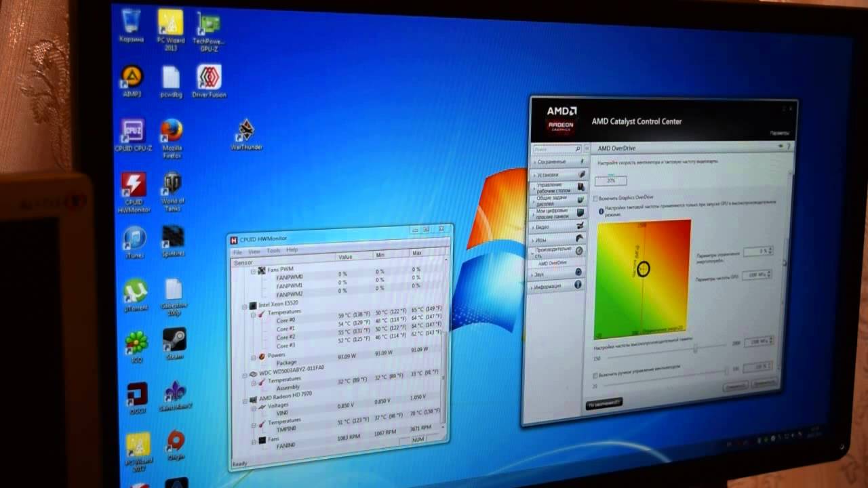868x488 pixels.
Task: Open the World of Tanks desktop shortcut
Action: coord(173,192)
